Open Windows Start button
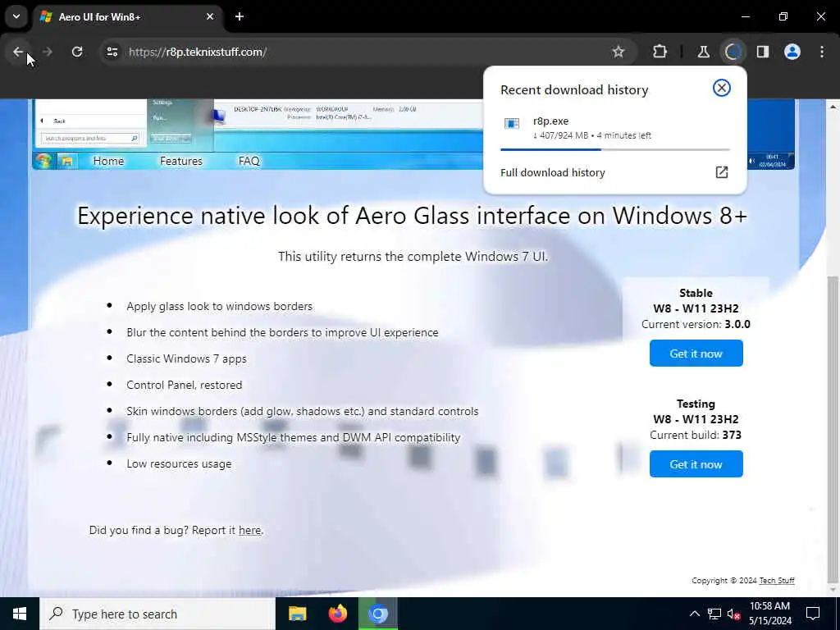 [x=20, y=614]
